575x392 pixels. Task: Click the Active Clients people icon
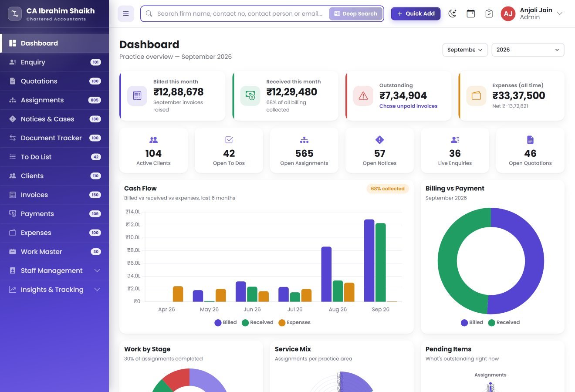[x=153, y=140]
